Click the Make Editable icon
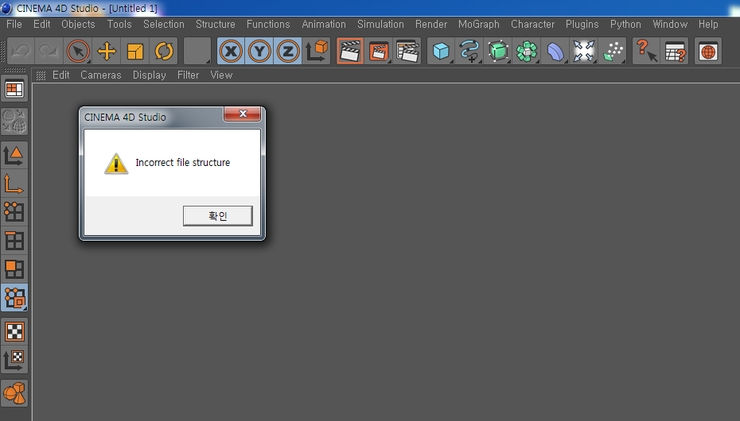Image resolution: width=740 pixels, height=421 pixels. (14, 121)
